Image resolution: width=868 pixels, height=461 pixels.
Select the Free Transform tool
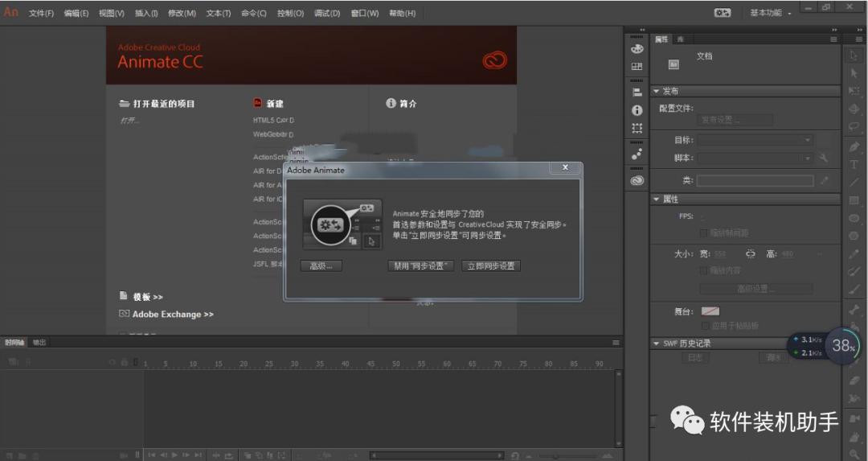pos(854,91)
